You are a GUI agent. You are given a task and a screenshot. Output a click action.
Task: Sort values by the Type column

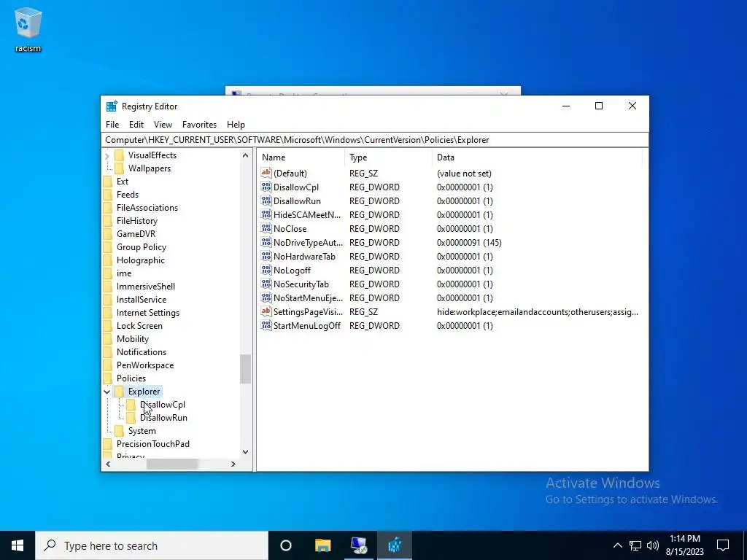tap(388, 157)
